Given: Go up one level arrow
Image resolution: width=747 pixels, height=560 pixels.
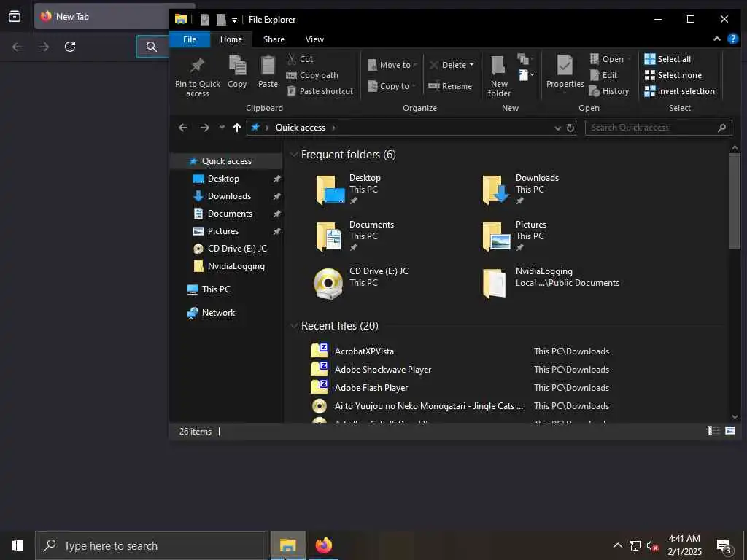Looking at the screenshot, I should pos(237,128).
